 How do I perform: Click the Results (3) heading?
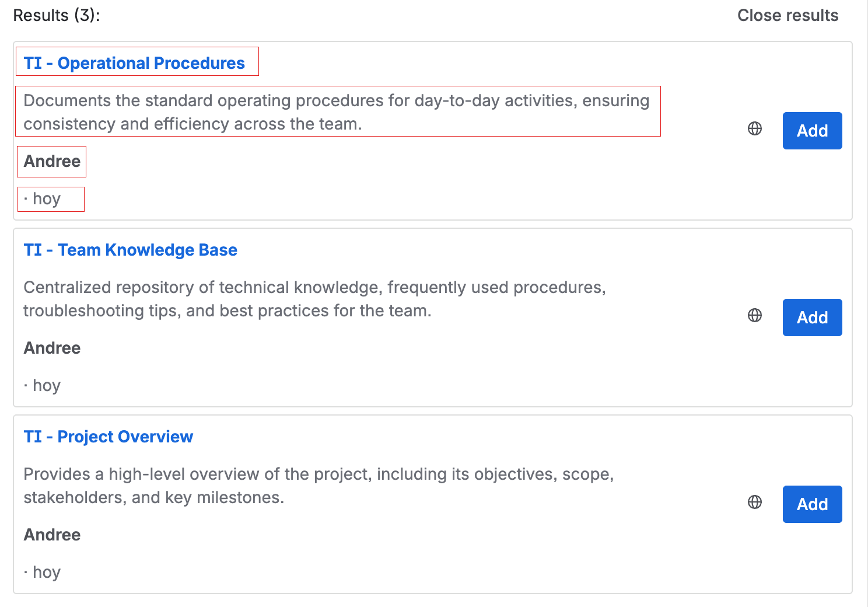coord(57,15)
